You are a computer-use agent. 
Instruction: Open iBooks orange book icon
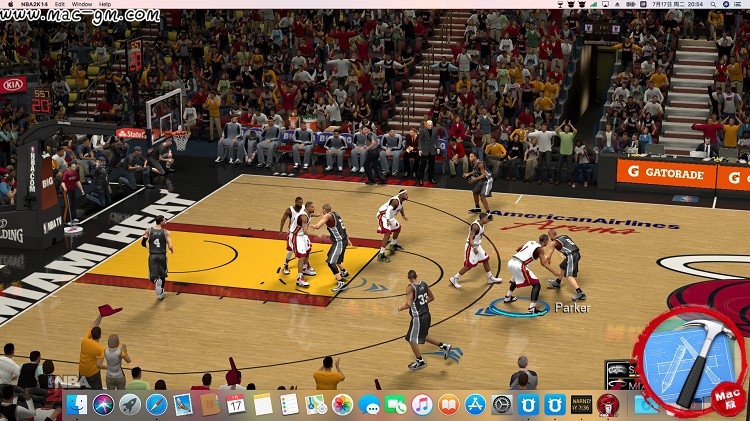pos(448,405)
